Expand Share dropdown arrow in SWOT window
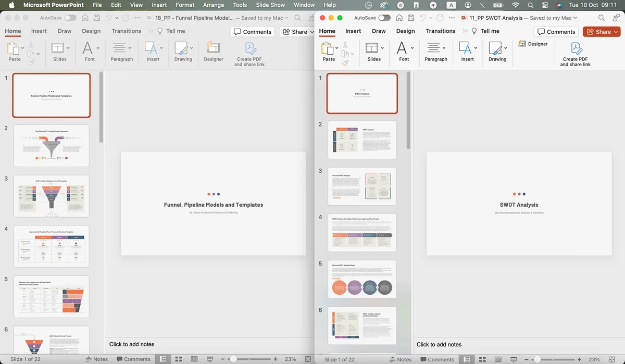This screenshot has height=364, width=625. [616, 32]
